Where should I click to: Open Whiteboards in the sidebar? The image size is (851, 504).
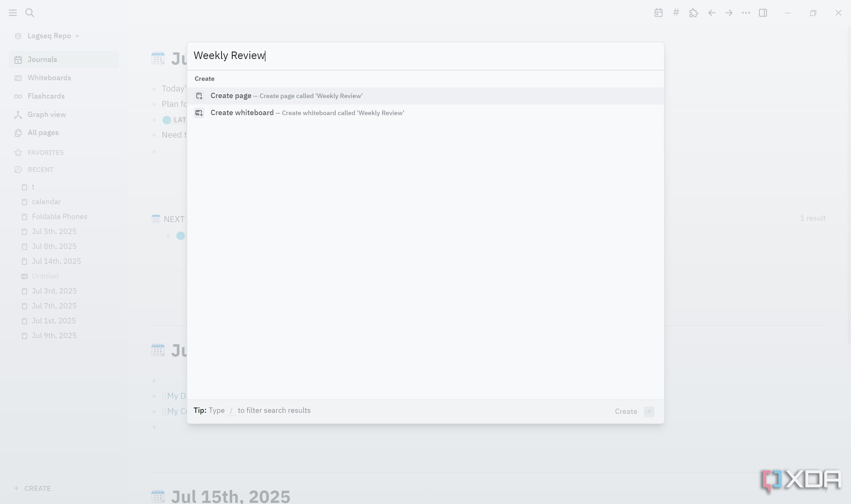64,78
